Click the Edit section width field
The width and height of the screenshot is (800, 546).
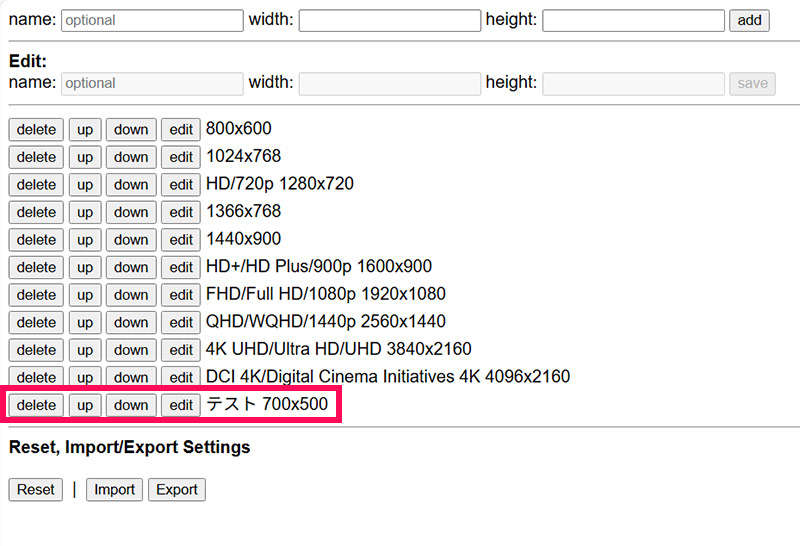coord(390,84)
